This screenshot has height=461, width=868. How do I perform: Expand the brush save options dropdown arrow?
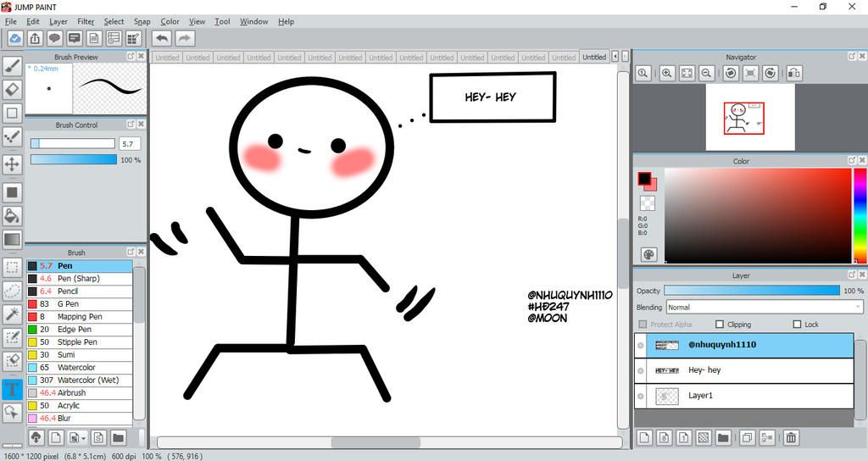84,438
